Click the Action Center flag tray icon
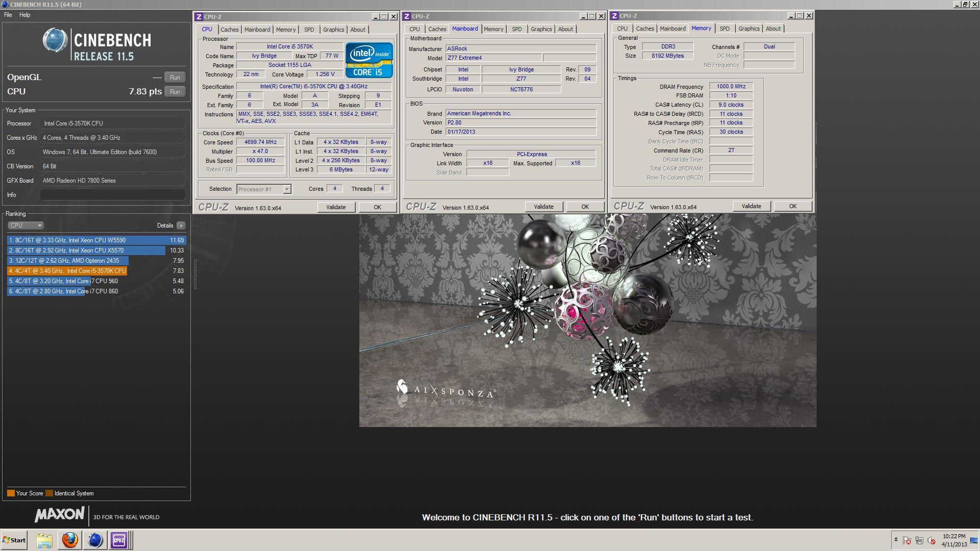Viewport: 980px width, 551px height. click(907, 540)
